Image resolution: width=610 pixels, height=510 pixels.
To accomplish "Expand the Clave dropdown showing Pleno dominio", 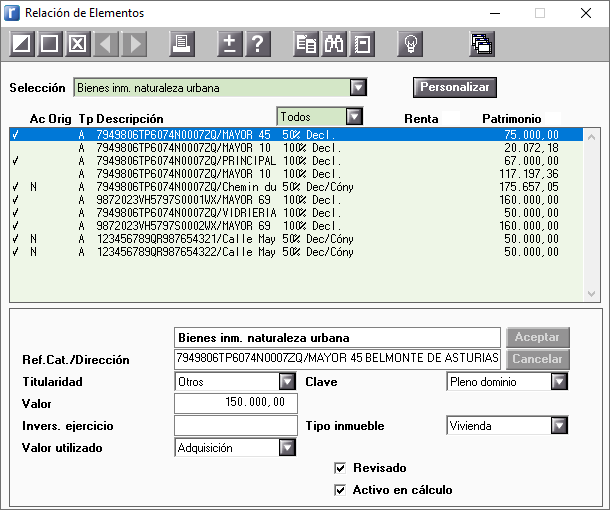I will (559, 382).
